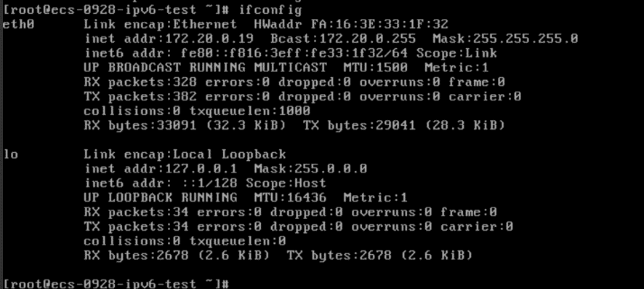Click the MTU:16436 value

pyautogui.click(x=290, y=198)
